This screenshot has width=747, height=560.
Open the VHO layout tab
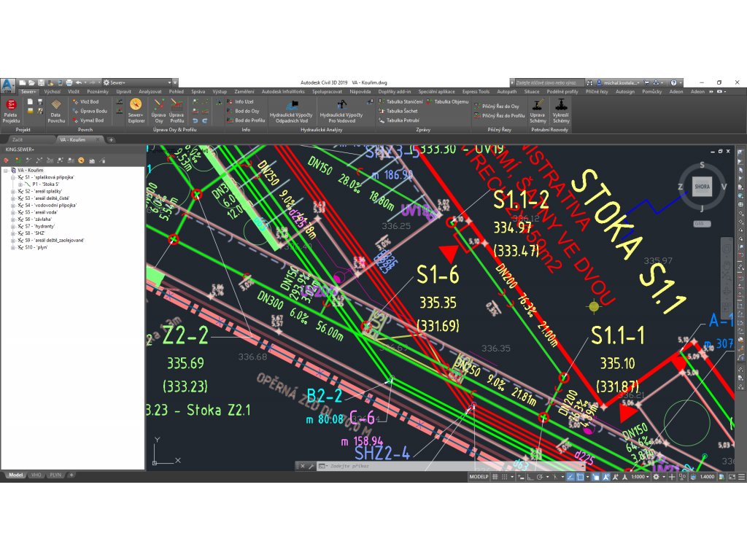[36, 475]
